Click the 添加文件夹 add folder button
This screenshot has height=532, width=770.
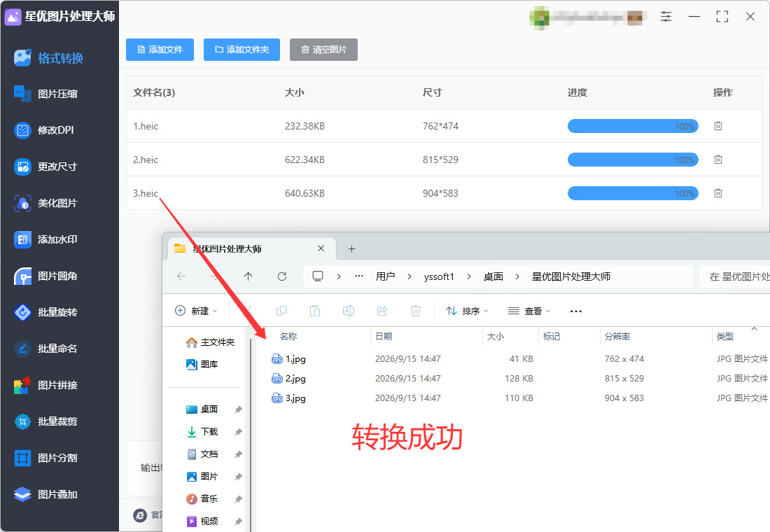[x=241, y=50]
